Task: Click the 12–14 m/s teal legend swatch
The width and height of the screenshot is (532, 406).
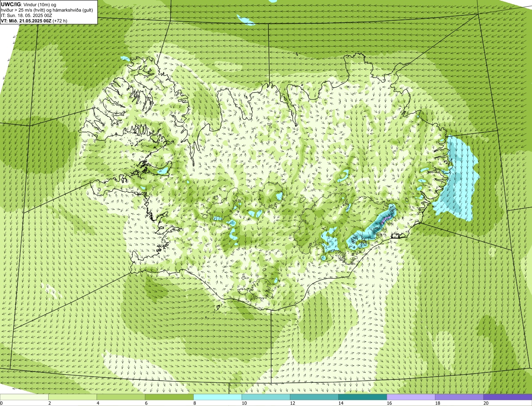Action: click(x=314, y=397)
